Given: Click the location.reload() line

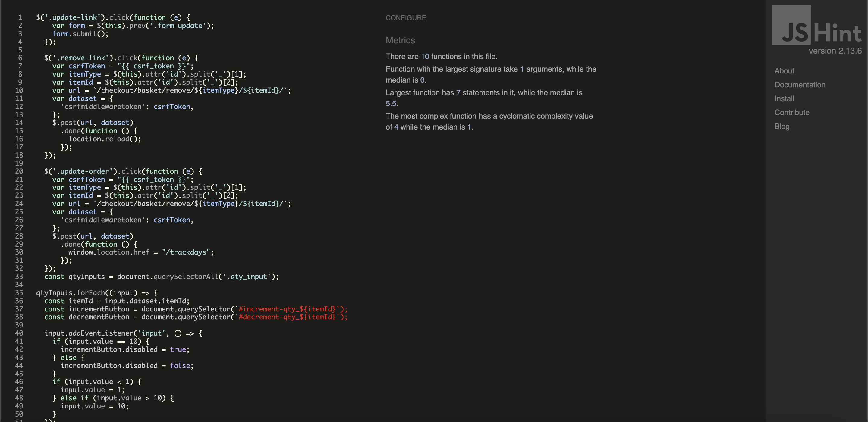Looking at the screenshot, I should [105, 139].
